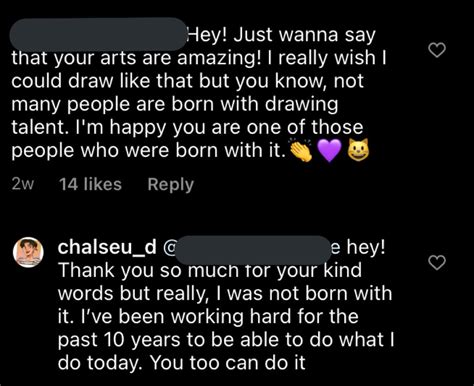Like the 'Hey! Just wanna say' comment
Viewport: 474px width, 386px height.
point(437,50)
